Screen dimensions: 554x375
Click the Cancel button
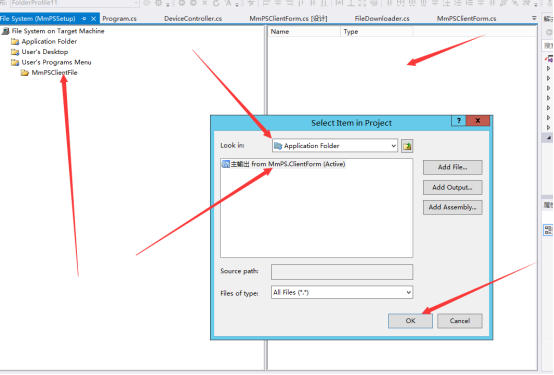tap(460, 321)
